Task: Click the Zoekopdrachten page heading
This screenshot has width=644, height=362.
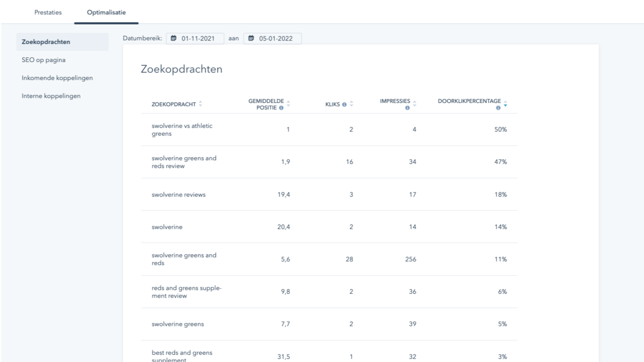Action: tap(182, 69)
